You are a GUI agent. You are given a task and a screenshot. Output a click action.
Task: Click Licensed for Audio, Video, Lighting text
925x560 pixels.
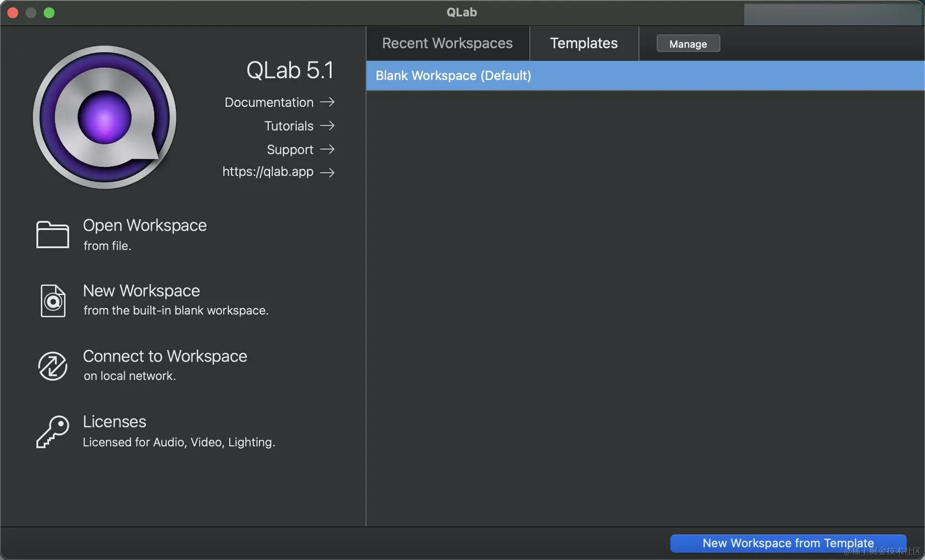tap(179, 442)
